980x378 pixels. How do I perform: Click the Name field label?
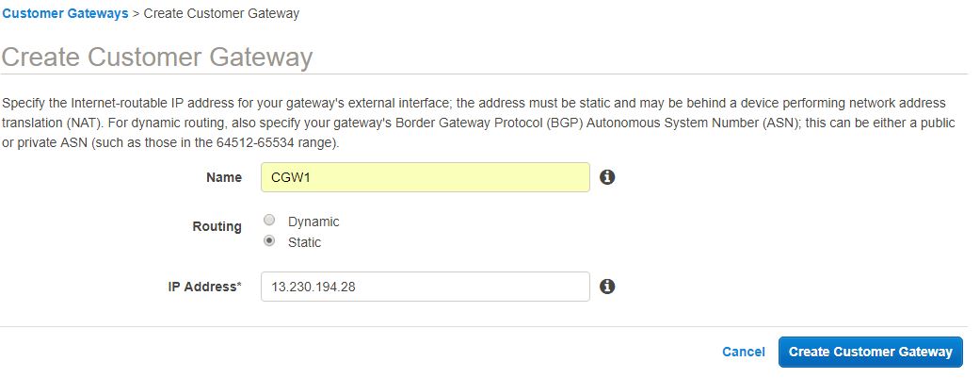point(224,178)
